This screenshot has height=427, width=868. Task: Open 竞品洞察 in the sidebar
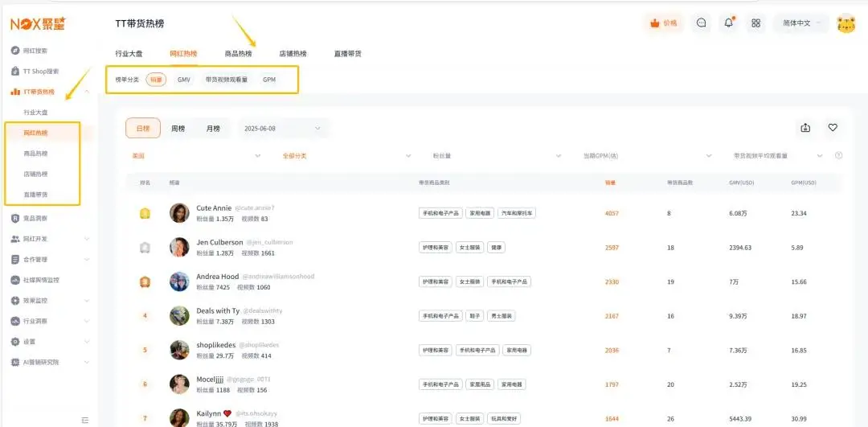tap(35, 218)
